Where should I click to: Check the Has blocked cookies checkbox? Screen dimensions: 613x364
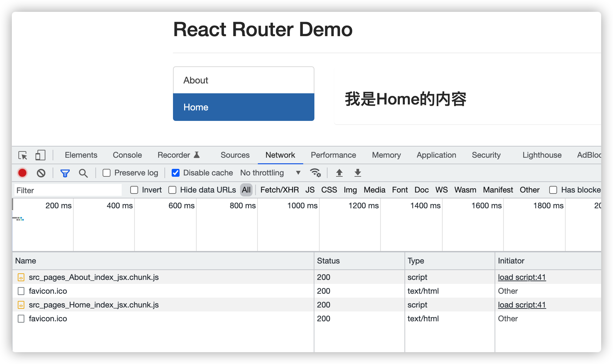tap(553, 190)
